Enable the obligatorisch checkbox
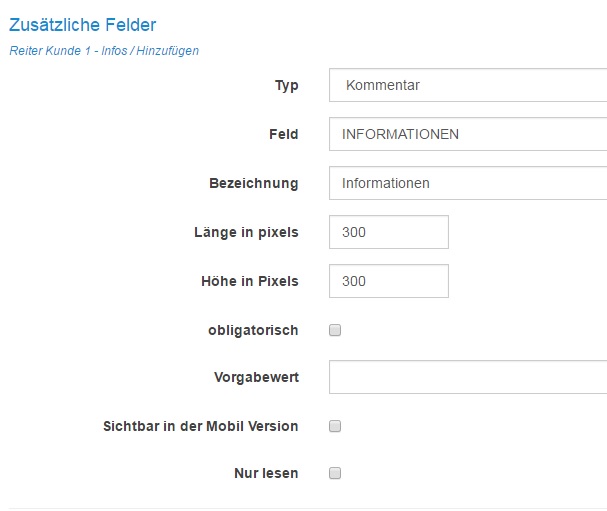This screenshot has width=607, height=511. pos(336,330)
